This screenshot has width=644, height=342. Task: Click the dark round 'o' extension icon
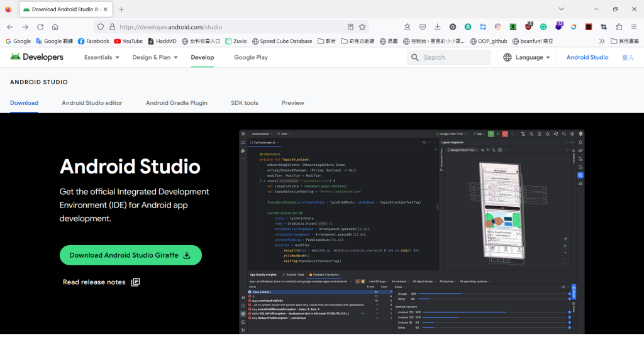click(x=453, y=26)
